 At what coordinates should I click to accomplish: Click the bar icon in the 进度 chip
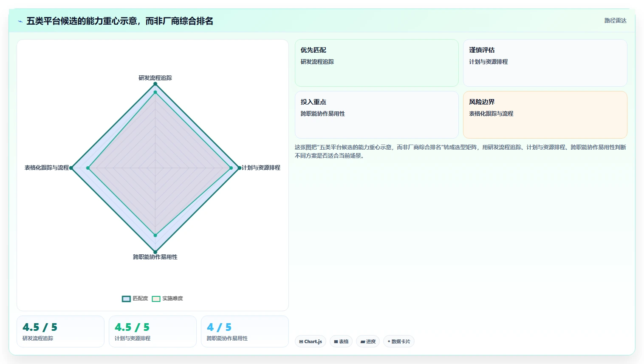(363, 341)
